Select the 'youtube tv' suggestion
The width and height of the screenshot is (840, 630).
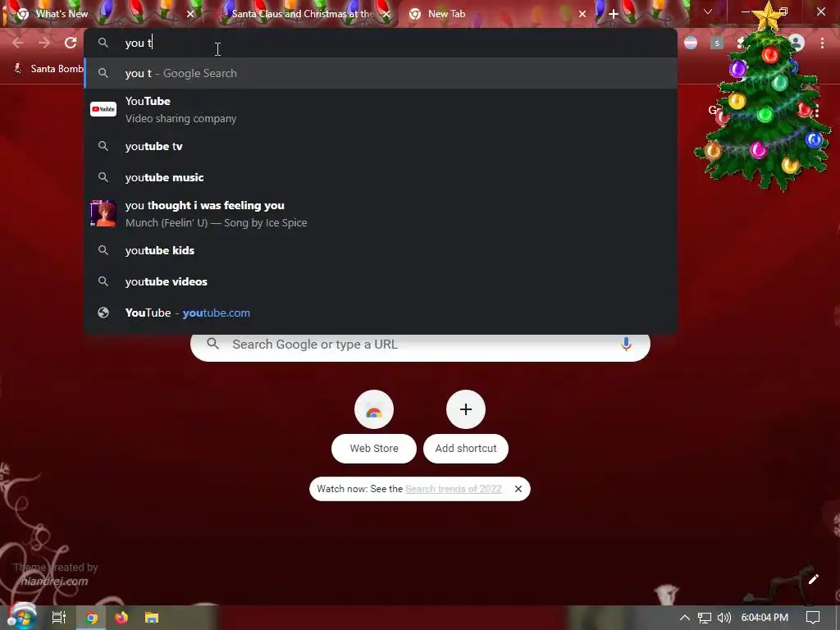point(381,146)
